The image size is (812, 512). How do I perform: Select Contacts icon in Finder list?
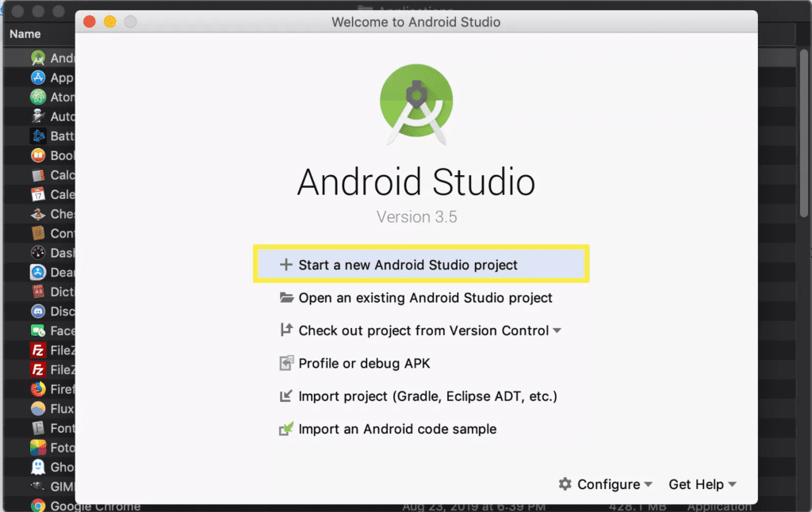pyautogui.click(x=38, y=234)
